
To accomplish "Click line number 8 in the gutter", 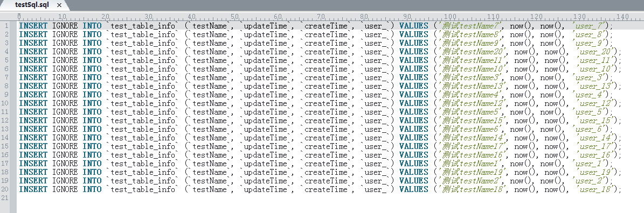I will [x=6, y=86].
